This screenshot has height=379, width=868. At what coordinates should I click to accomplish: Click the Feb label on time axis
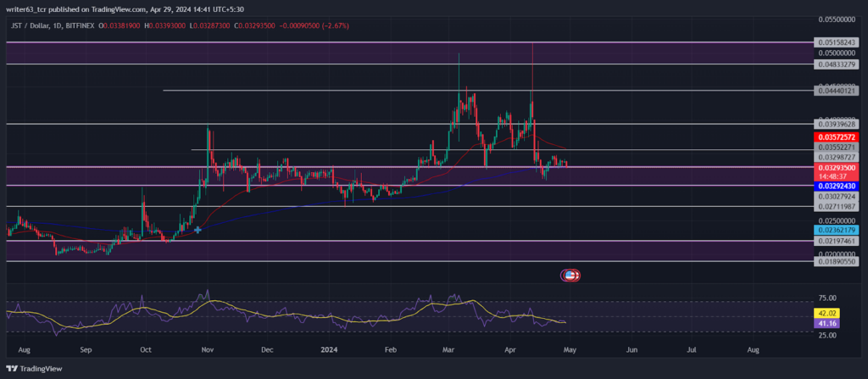390,350
